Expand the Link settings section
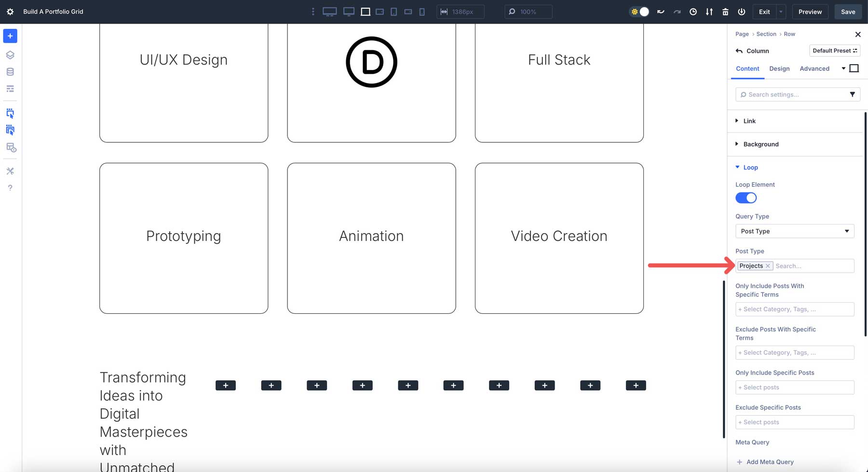868x472 pixels. pyautogui.click(x=749, y=121)
